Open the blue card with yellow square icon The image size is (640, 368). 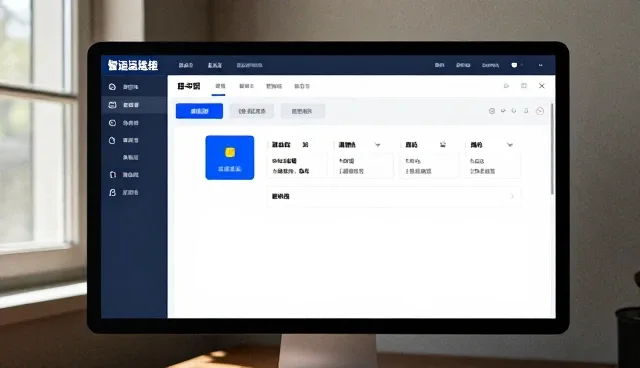229,157
